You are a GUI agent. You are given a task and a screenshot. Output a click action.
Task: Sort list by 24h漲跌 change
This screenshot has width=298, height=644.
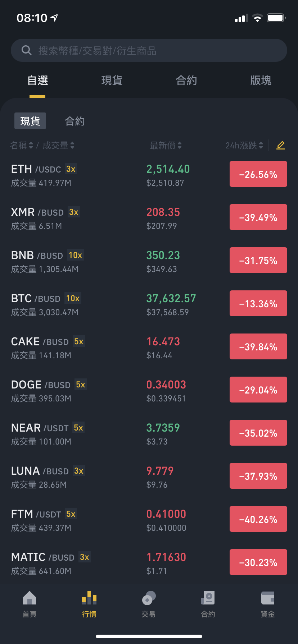point(244,145)
